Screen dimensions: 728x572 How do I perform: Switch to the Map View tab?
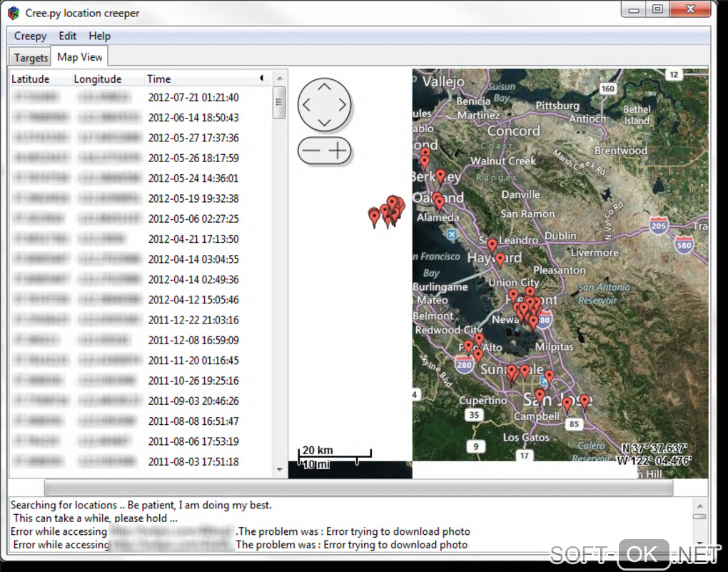coord(79,56)
